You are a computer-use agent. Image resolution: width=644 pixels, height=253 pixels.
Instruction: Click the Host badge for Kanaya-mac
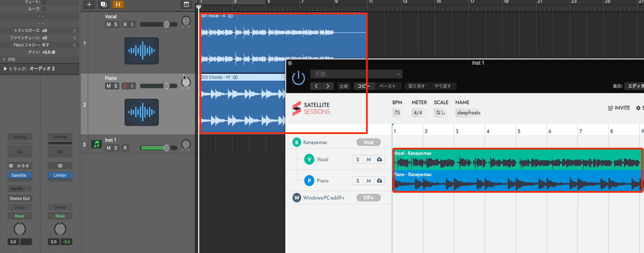tap(368, 142)
